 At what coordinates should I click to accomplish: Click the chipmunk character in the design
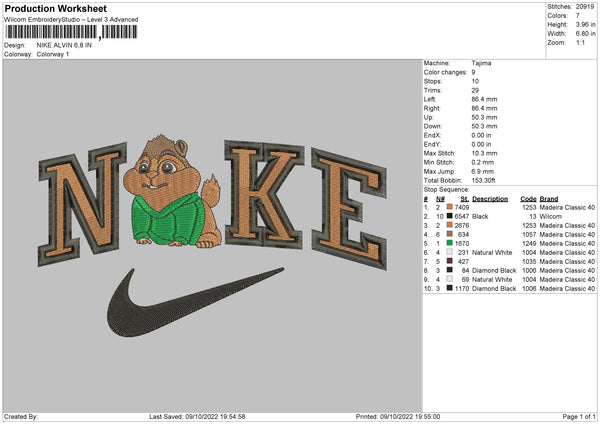[x=172, y=191]
